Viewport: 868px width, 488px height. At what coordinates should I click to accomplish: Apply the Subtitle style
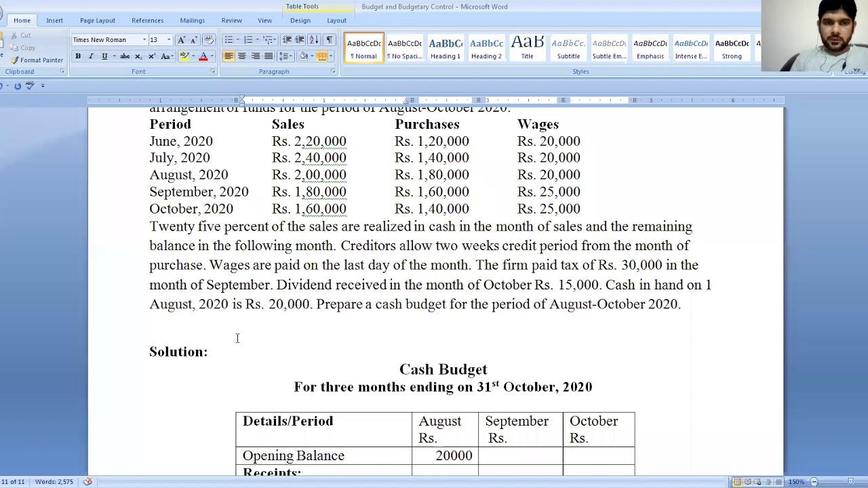coord(568,47)
